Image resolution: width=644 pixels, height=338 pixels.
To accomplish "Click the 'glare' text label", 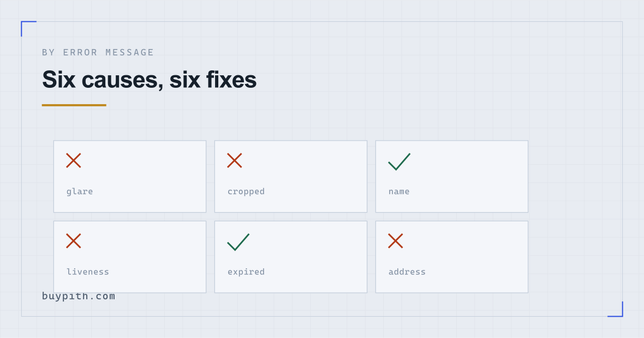I will [80, 191].
